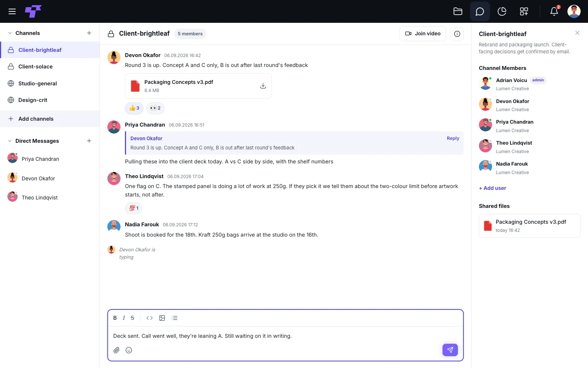Apply italic formatting in composer

pos(124,318)
